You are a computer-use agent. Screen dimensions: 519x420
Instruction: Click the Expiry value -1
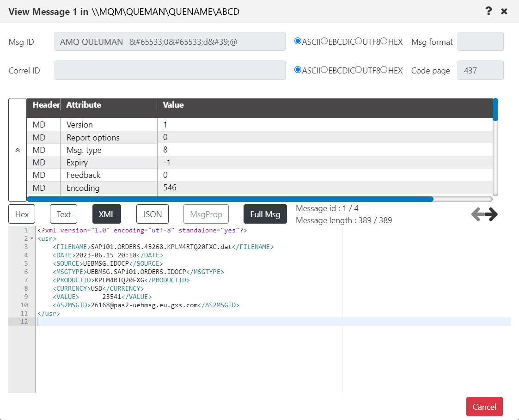pyautogui.click(x=167, y=163)
